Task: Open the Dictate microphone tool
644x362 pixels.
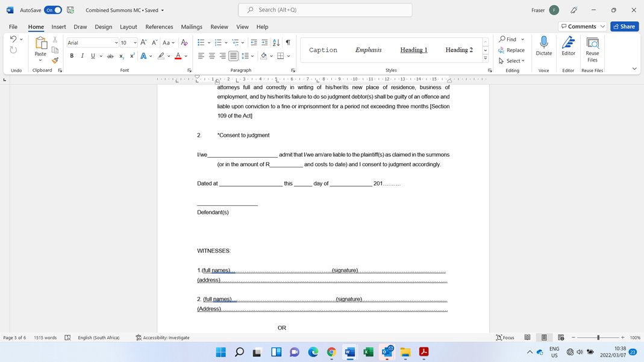Action: coord(544,46)
